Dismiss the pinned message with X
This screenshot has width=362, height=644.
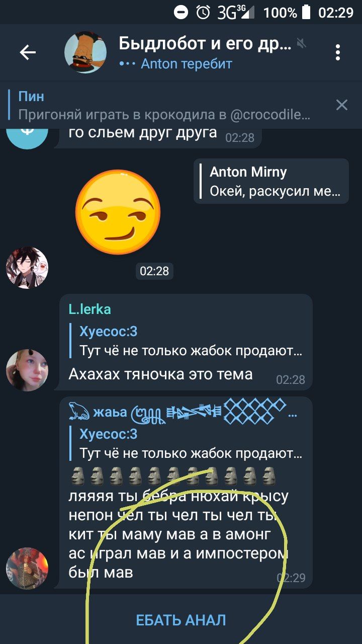(342, 105)
